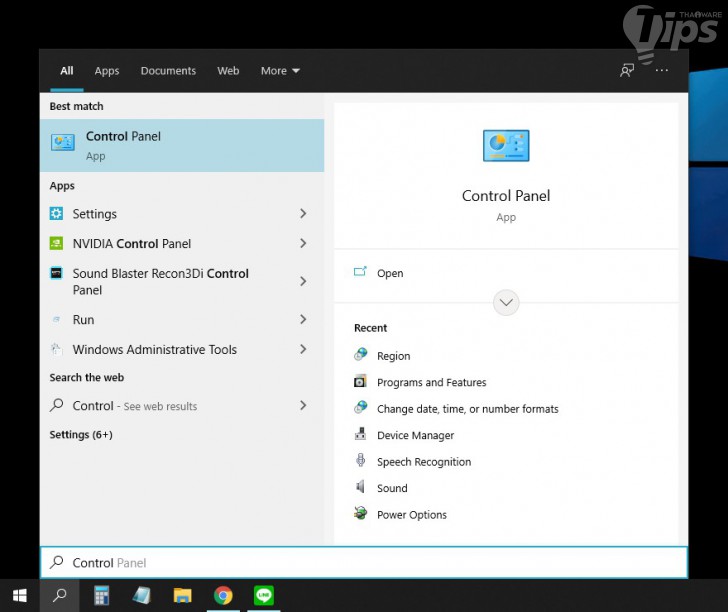The image size is (728, 612).
Task: Click the 'Settings' app result text
Action: coord(94,214)
